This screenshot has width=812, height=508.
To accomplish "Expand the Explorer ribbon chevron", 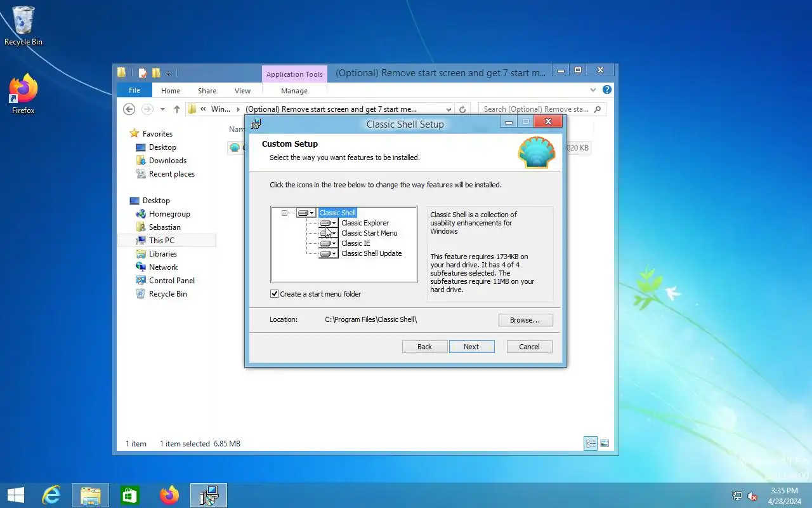I will tap(593, 90).
